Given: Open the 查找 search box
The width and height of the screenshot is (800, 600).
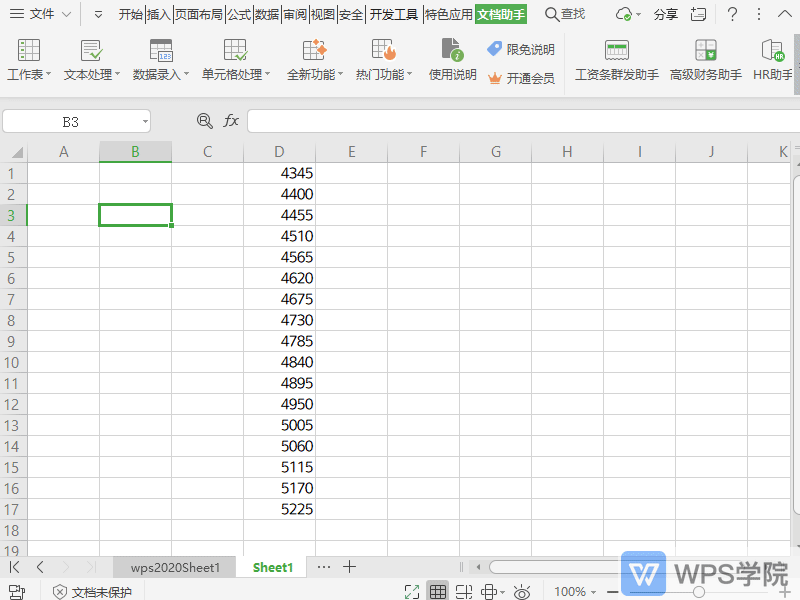Looking at the screenshot, I should pos(565,14).
